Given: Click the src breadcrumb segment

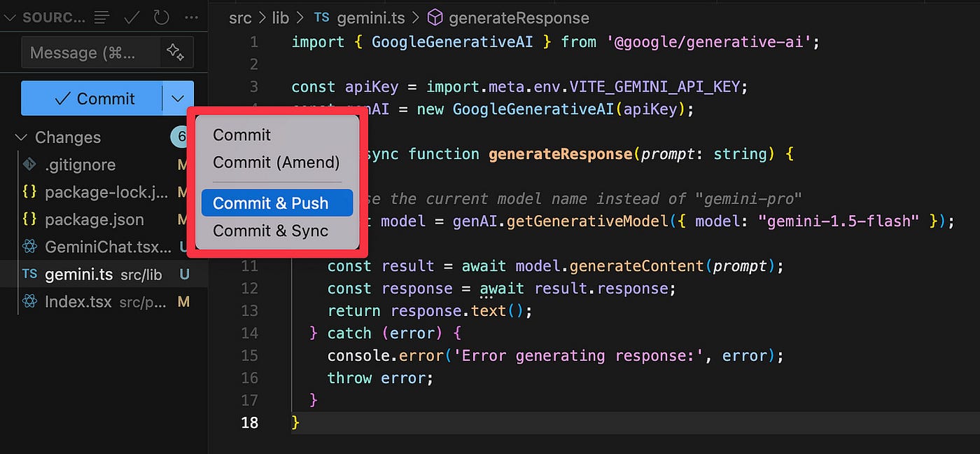Looking at the screenshot, I should coord(240,18).
